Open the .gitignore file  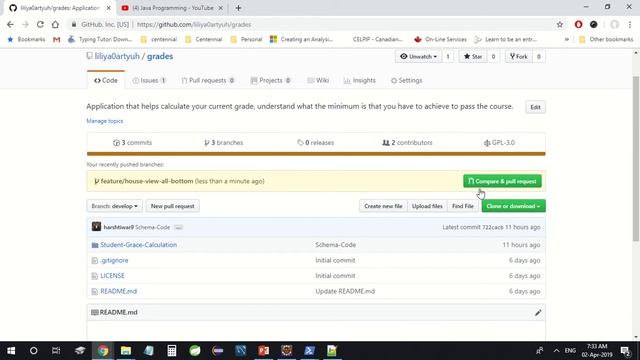coord(114,260)
